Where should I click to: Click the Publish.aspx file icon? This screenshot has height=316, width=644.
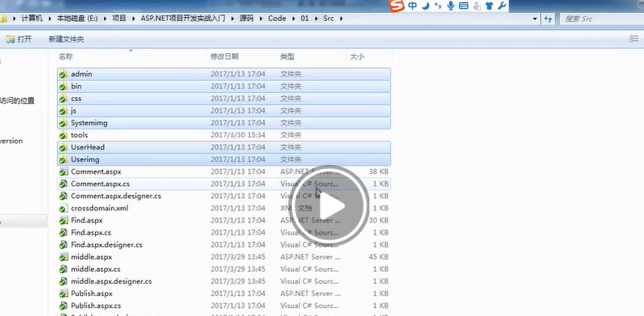click(x=64, y=293)
